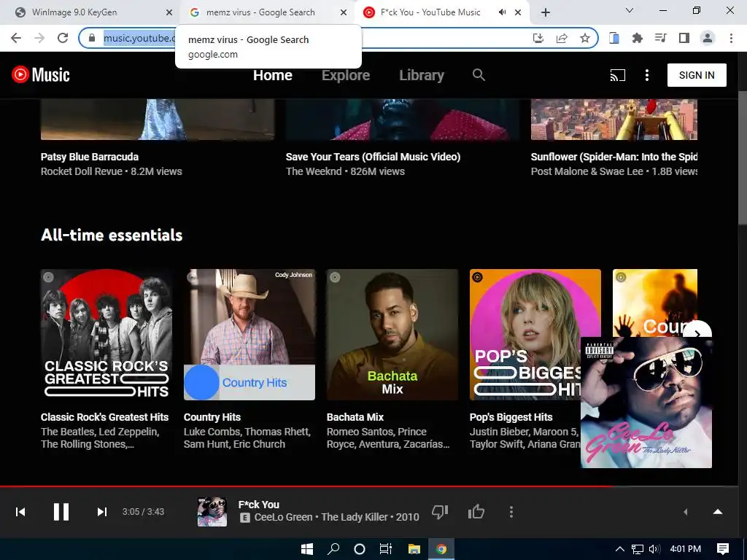Expand the player page with up arrow
The width and height of the screenshot is (747, 560).
click(x=718, y=512)
